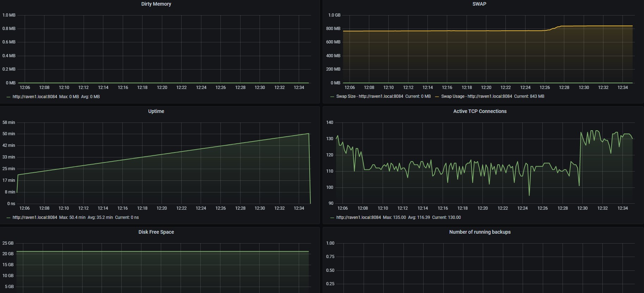Click the yellow Swap Usage color swatch
The image size is (644, 293).
437,96
